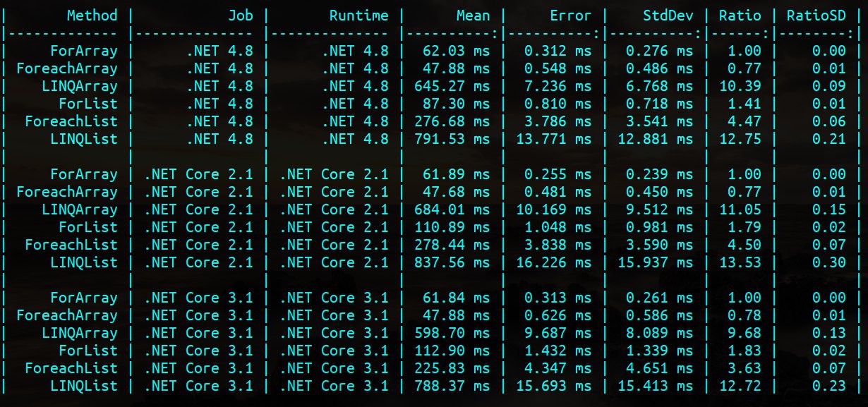Select the RatioSD value 0.21

click(x=829, y=139)
